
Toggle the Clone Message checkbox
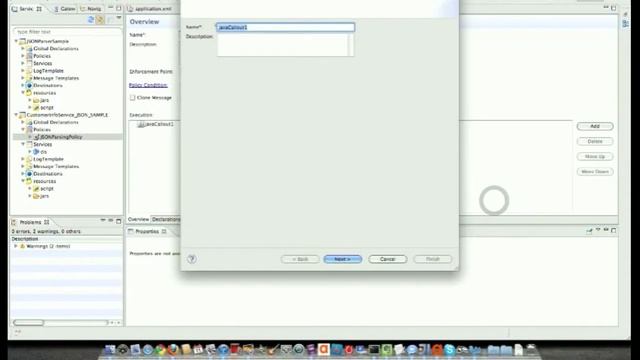[132, 98]
